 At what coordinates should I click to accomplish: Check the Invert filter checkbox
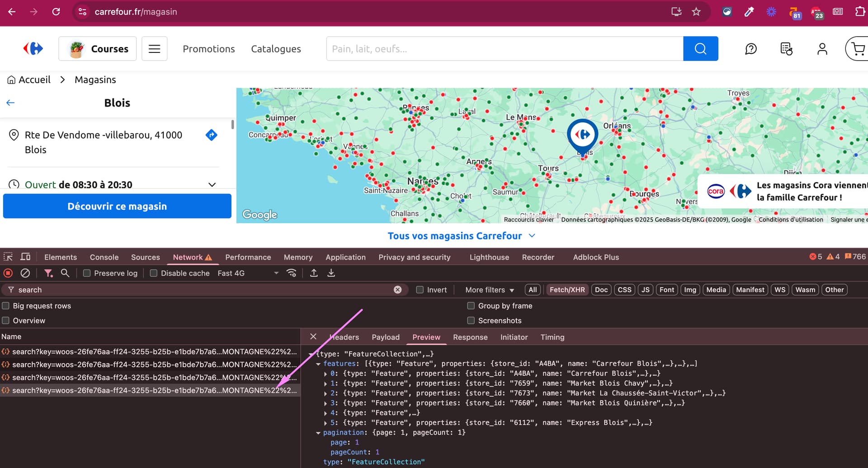(x=420, y=290)
